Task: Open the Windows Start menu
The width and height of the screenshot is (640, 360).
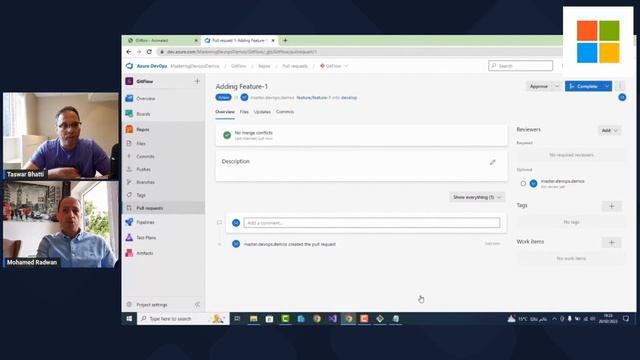Action: [129, 319]
